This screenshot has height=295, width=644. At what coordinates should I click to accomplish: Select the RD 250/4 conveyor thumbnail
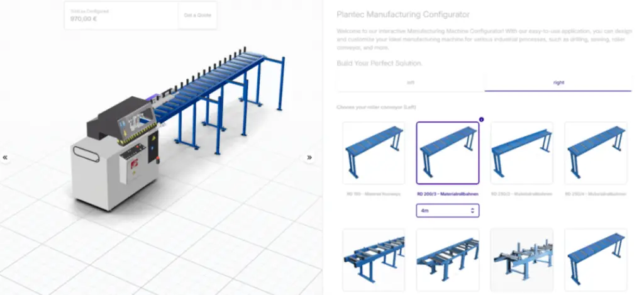(x=596, y=153)
